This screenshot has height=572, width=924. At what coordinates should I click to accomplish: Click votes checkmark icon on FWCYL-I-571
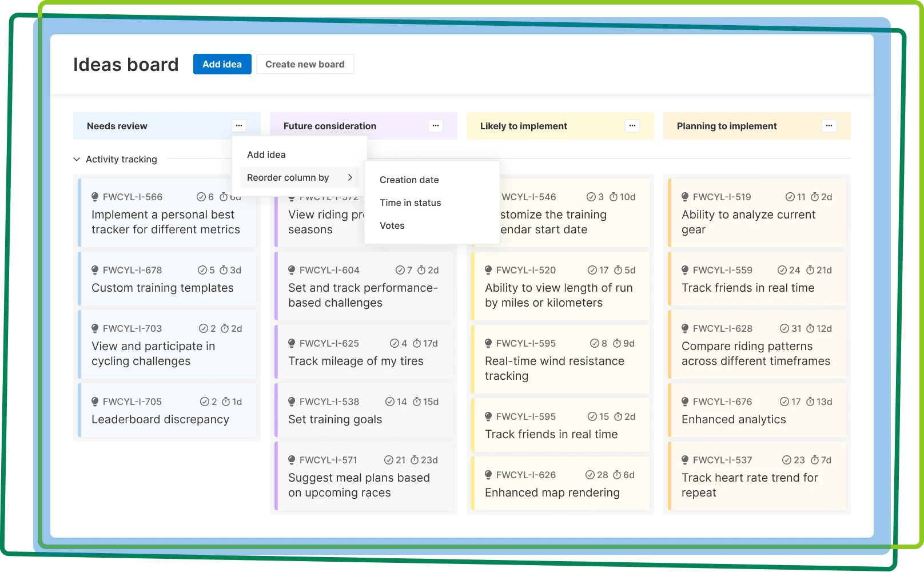click(x=389, y=460)
